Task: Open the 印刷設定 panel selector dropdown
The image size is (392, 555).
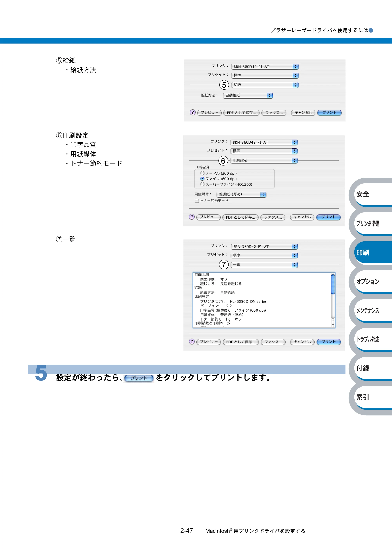Action: point(264,161)
